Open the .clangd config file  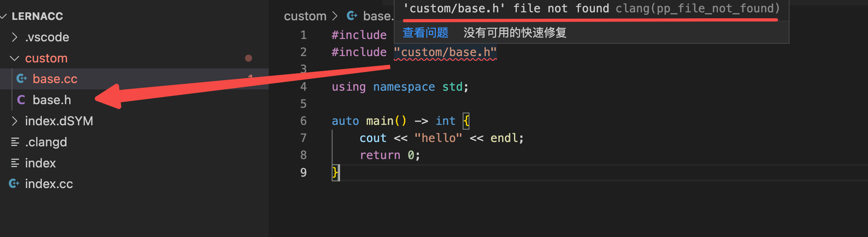click(46, 142)
